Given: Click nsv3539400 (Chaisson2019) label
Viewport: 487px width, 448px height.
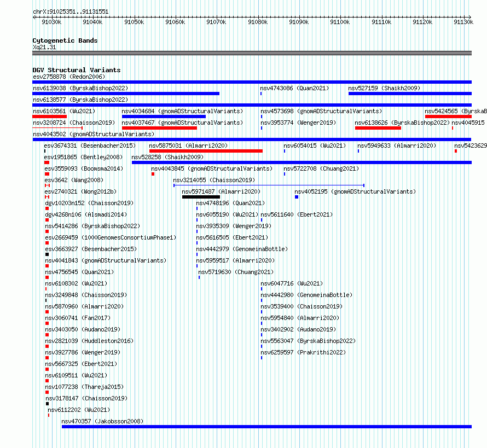Looking at the screenshot, I should [302, 306].
